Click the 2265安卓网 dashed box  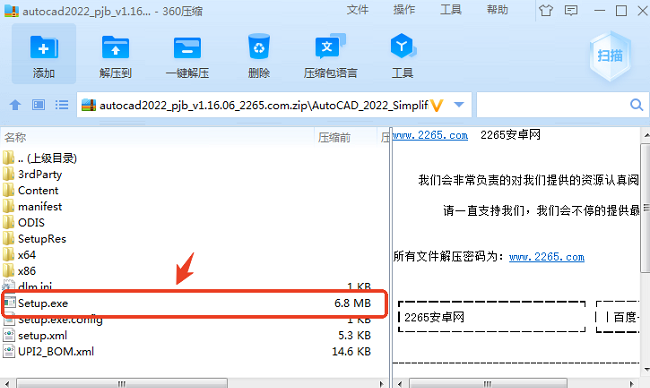click(492, 317)
